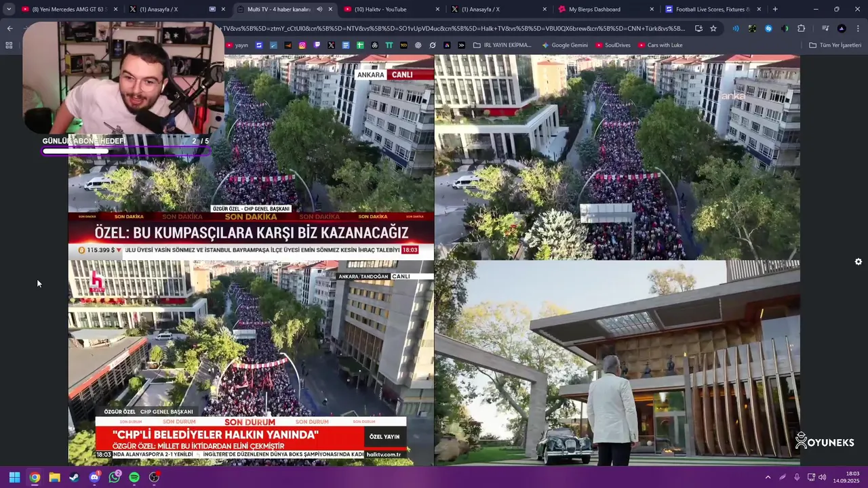
Task: Click the GÜNLÜK ABONE HEDEFİ progress bar
Action: 125,151
